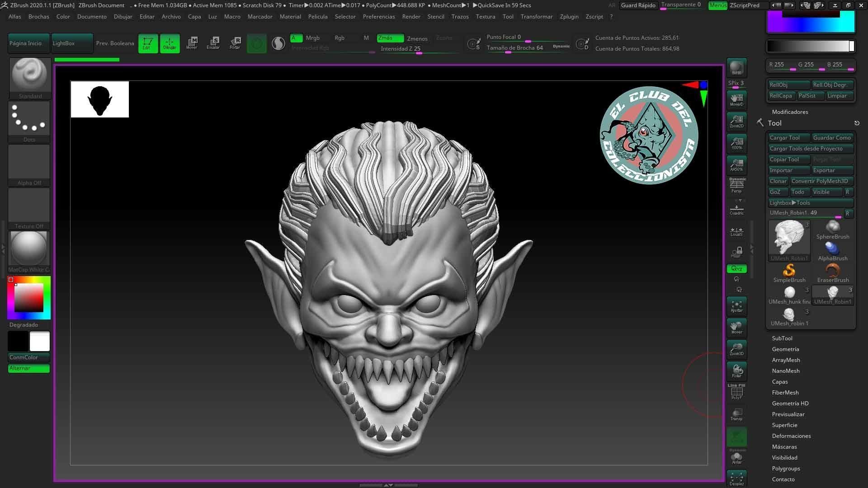This screenshot has width=868, height=488.
Task: Select the EraserBrush tool icon
Action: (832, 273)
